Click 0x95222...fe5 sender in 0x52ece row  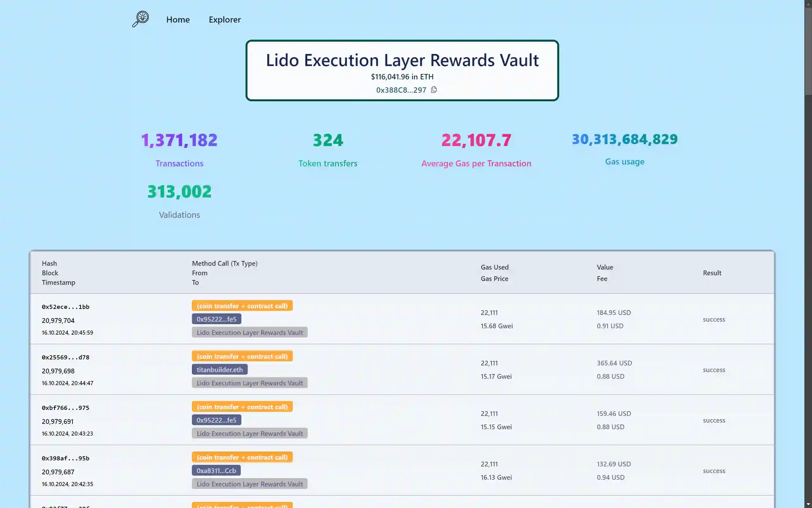(x=216, y=319)
